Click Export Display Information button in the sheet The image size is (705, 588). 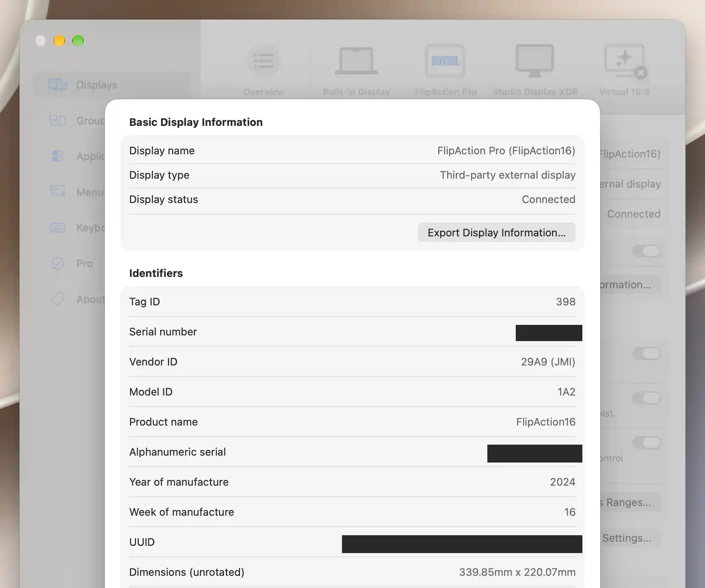coord(497,233)
